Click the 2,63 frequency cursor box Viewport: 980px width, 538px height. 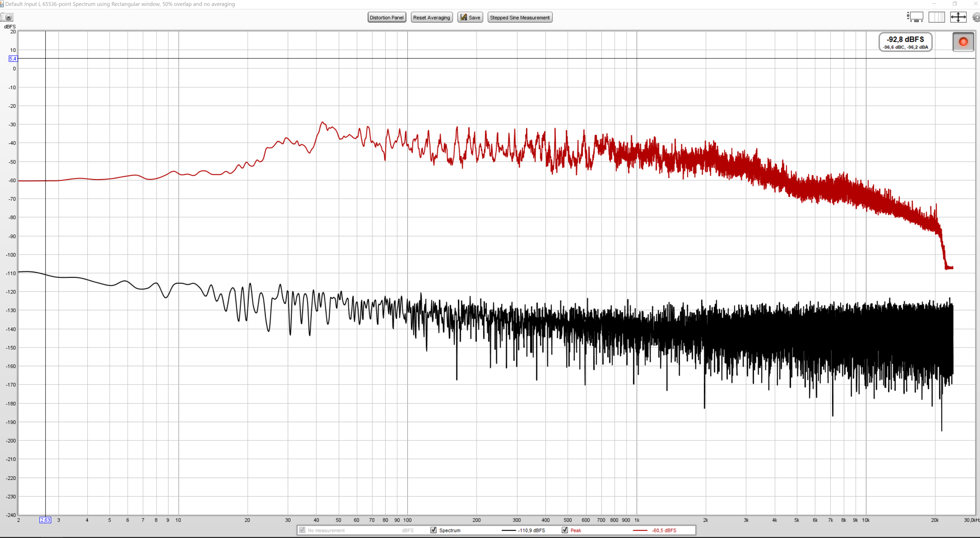pos(45,520)
